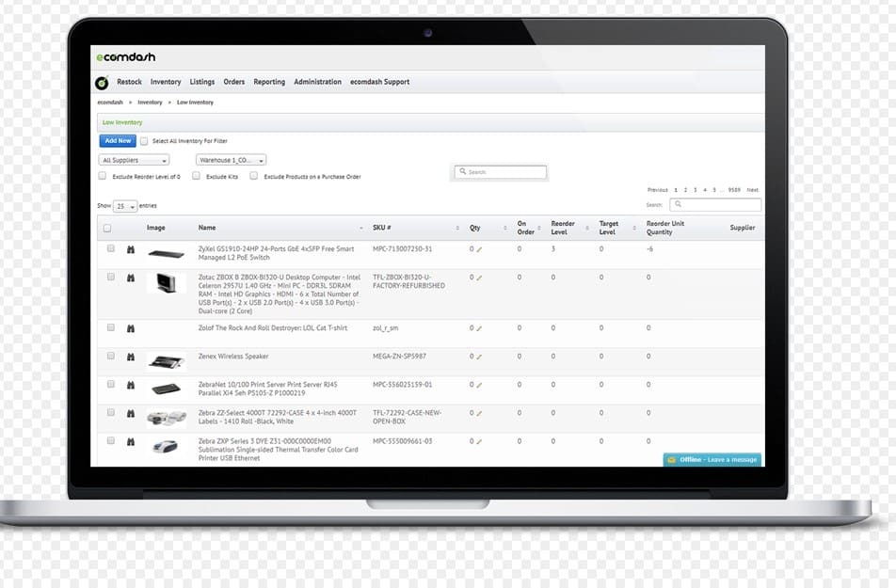Image resolution: width=896 pixels, height=588 pixels.
Task: Click the Add New button
Action: coord(118,141)
